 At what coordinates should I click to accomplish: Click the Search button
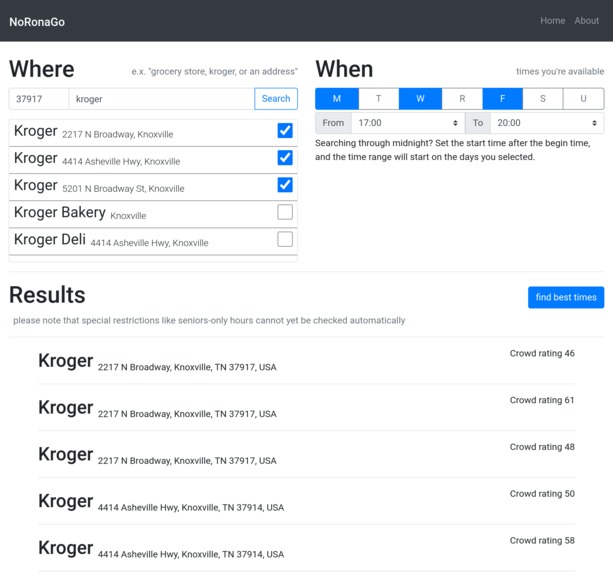[x=276, y=98]
